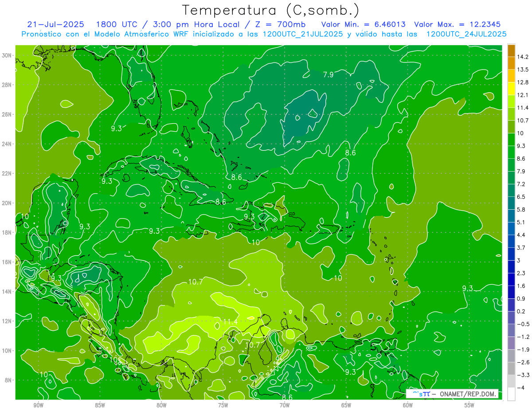
Task: Click the 85W longitude axis label
Action: [100, 405]
